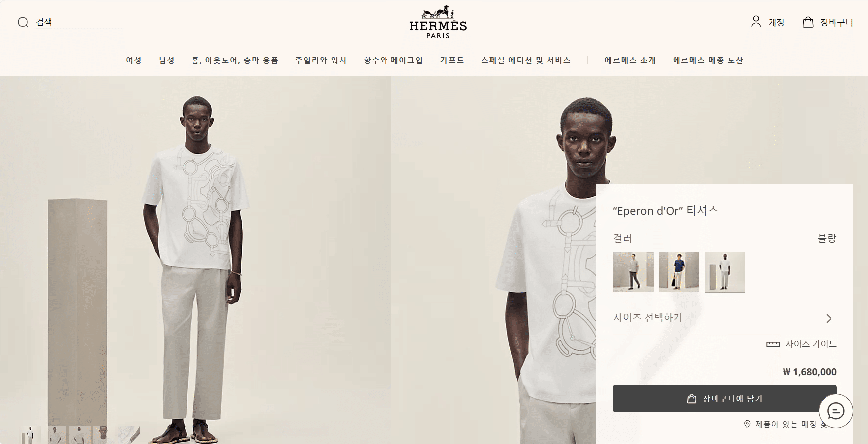Open the account person icon

(x=756, y=21)
